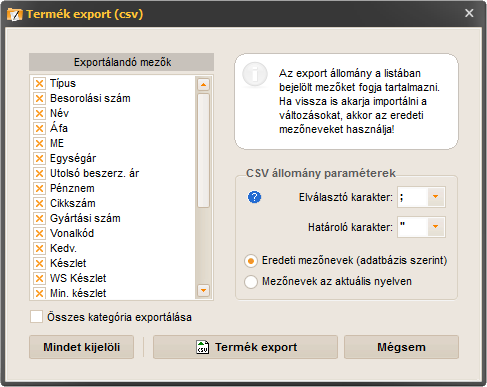
Task: Enable Összes kategória exportálása checkbox
Action: click(36, 317)
